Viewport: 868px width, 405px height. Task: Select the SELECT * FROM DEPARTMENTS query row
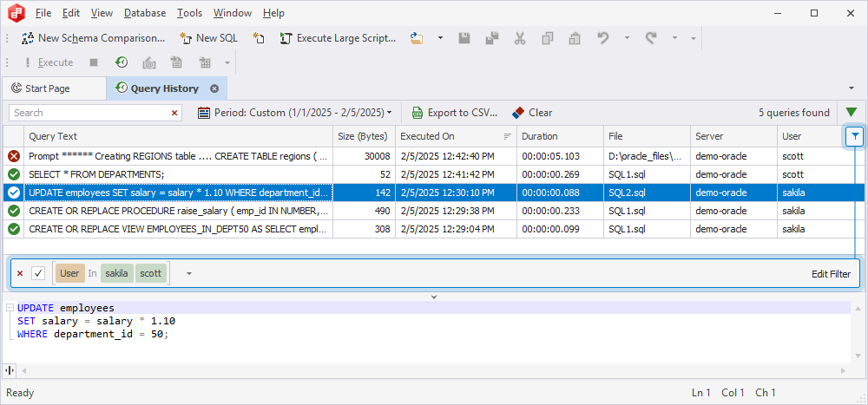433,175
